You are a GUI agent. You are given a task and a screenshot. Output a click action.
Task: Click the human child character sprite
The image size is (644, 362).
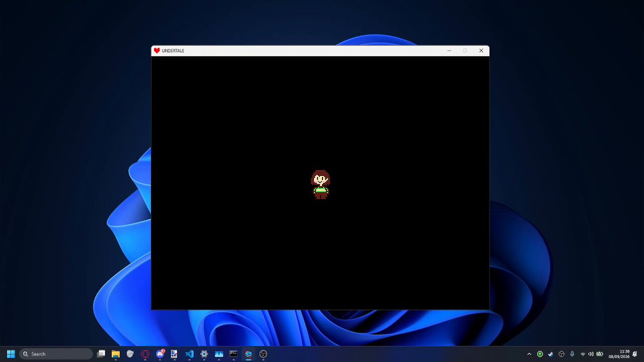[320, 184]
